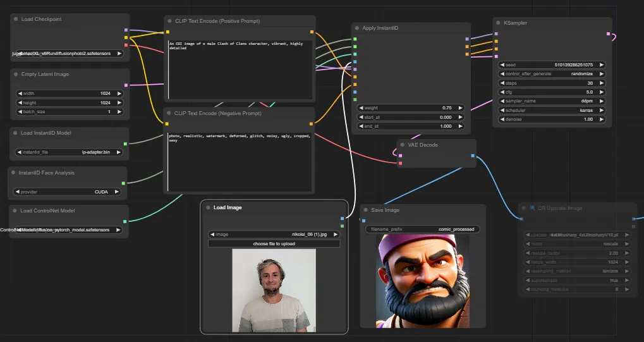This screenshot has width=644, height=342.
Task: Increase rescale_factor with its right arrow in CR Upscale
Action: click(x=627, y=253)
